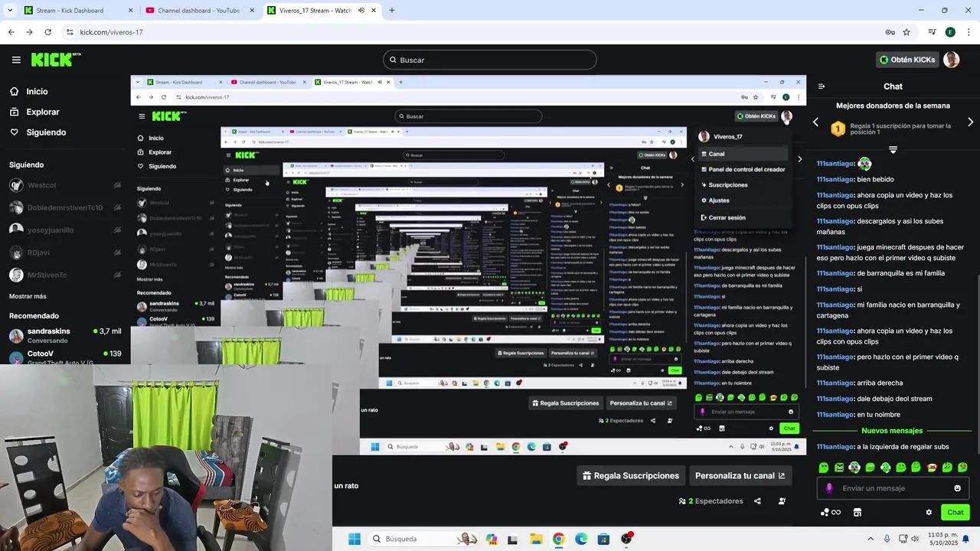
Task: Open RDjavi followed channel
Action: coord(65,253)
